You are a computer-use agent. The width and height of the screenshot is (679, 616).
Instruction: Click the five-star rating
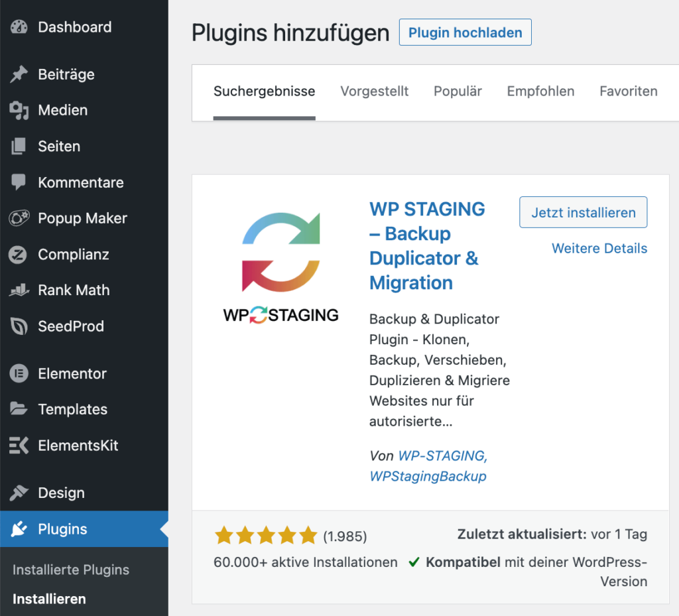pos(266,535)
